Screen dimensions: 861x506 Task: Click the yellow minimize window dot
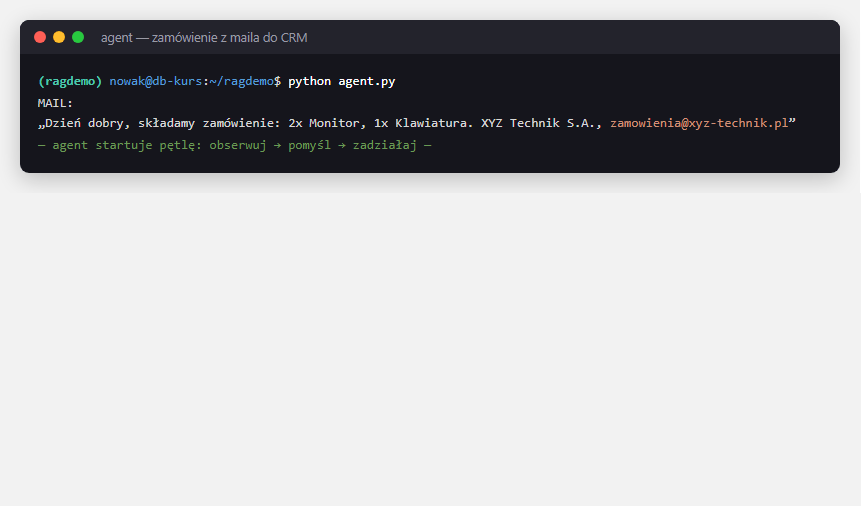point(59,37)
